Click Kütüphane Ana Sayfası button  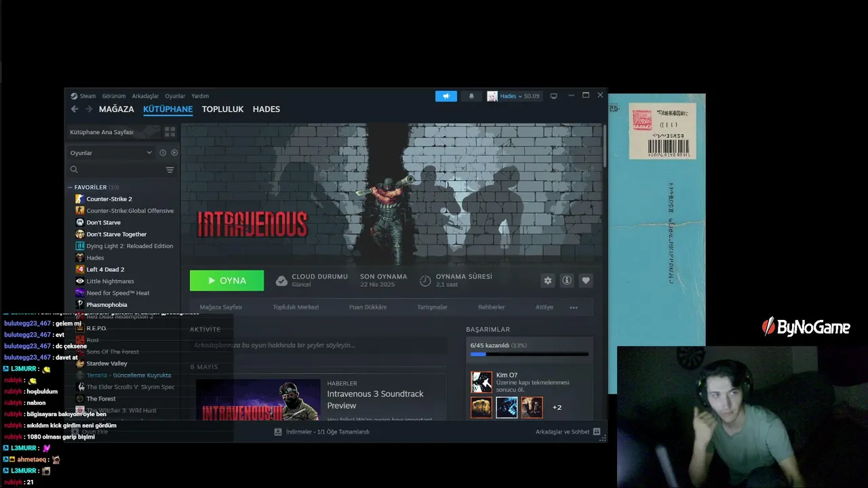[x=113, y=131]
